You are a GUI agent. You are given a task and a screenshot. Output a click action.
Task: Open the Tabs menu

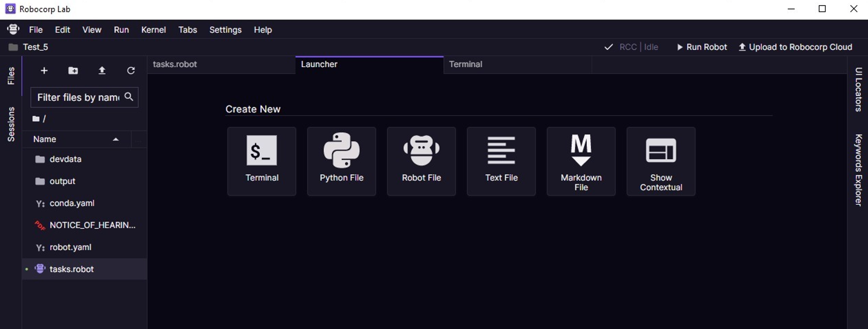coord(188,30)
